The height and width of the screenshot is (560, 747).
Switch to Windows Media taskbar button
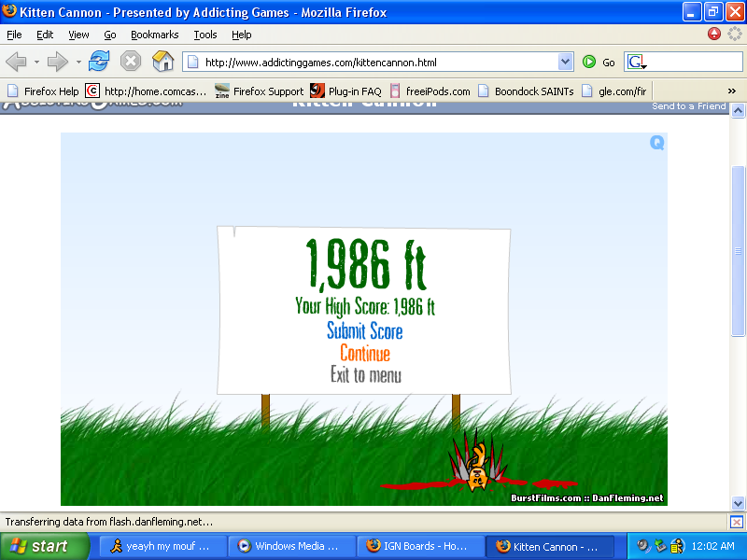tap(291, 546)
